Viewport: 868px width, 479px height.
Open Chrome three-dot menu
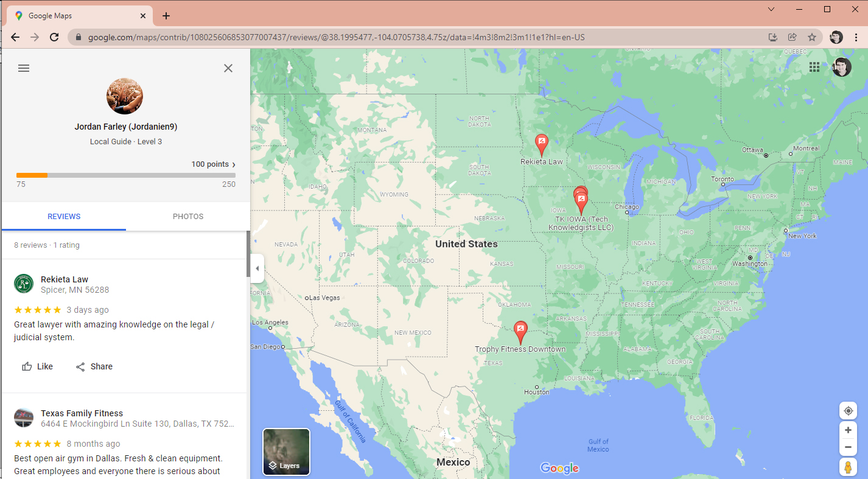click(x=856, y=37)
